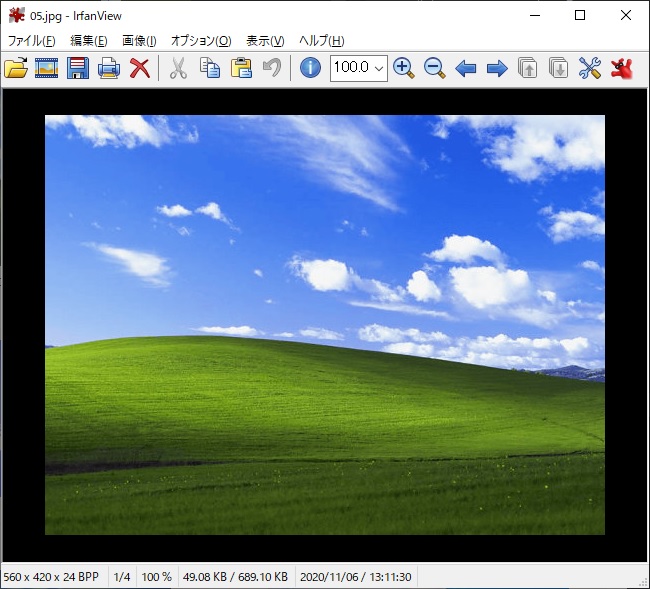Print the image with printer icon
The image size is (650, 589).
coord(109,68)
